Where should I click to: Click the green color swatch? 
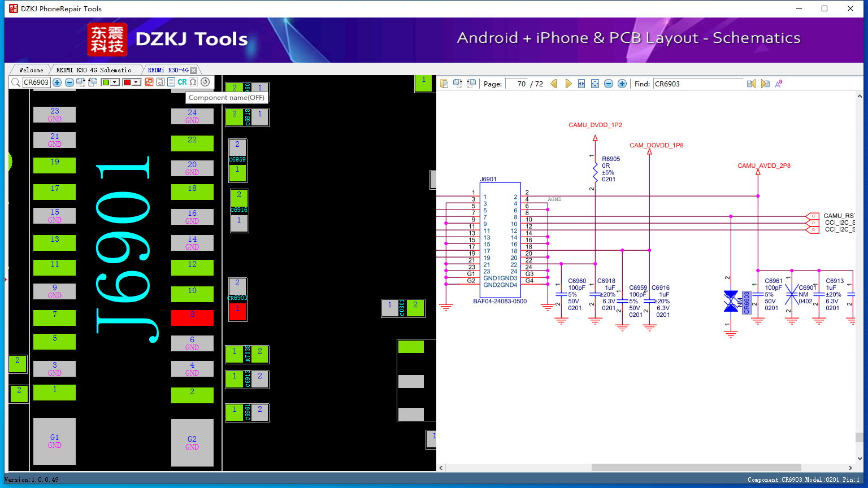[106, 82]
